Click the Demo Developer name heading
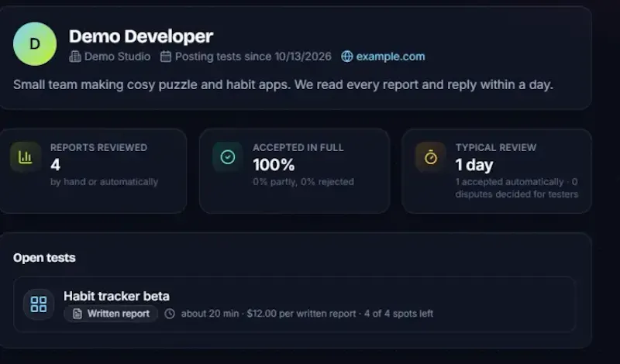620x364 pixels. pyautogui.click(x=141, y=36)
